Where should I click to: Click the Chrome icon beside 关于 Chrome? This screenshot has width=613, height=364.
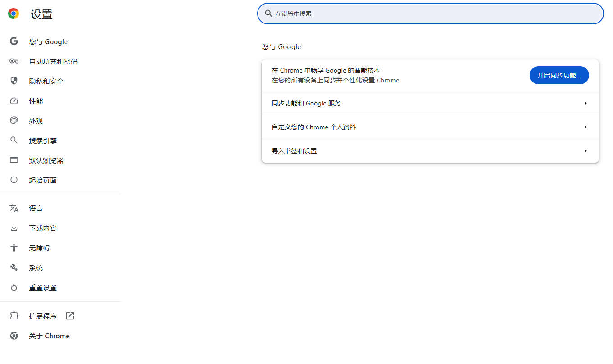tap(14, 336)
